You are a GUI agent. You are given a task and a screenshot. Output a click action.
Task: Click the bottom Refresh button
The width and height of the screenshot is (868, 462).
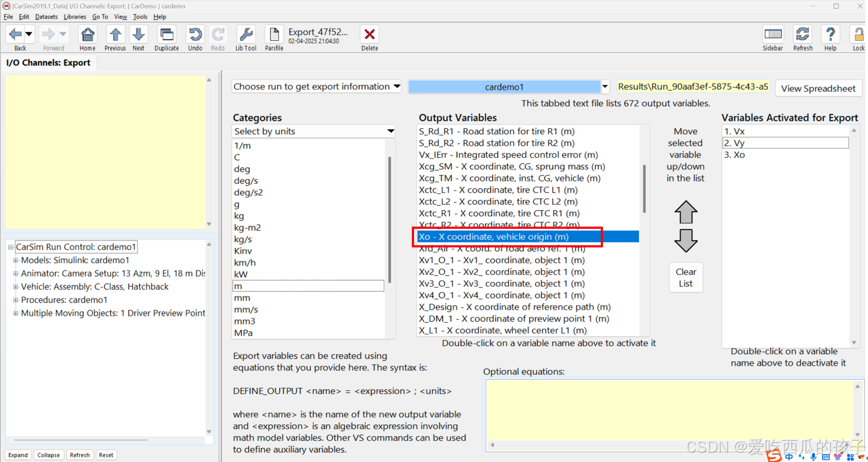pyautogui.click(x=80, y=455)
